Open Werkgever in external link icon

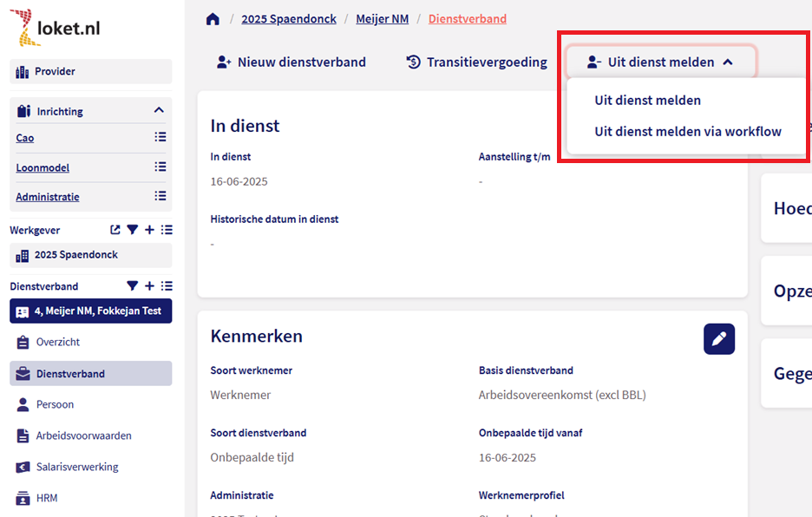point(115,230)
